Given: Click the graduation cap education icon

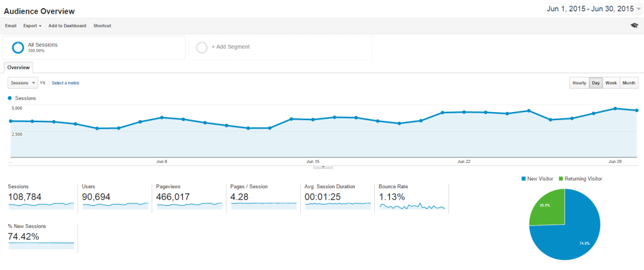Looking at the screenshot, I should (x=634, y=25).
